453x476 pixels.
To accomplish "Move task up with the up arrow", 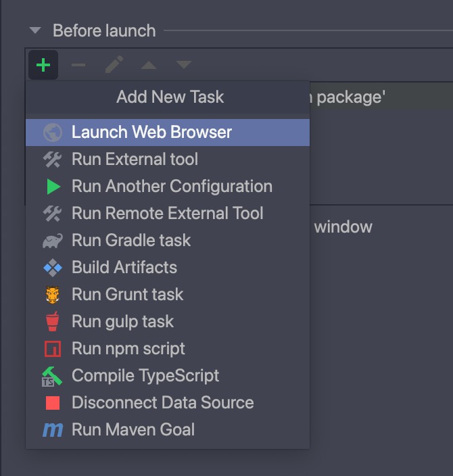I will point(149,65).
